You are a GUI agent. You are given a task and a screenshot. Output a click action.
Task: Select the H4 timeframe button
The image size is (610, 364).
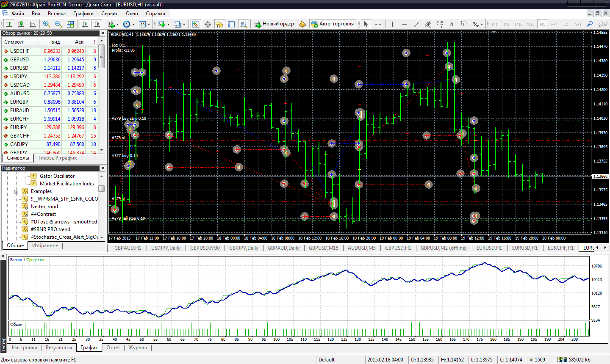(x=554, y=24)
